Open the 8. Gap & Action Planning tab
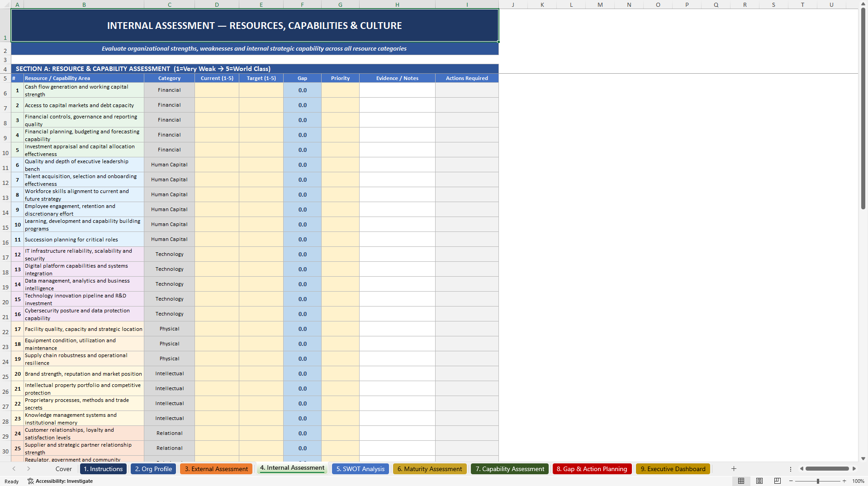 coord(592,469)
